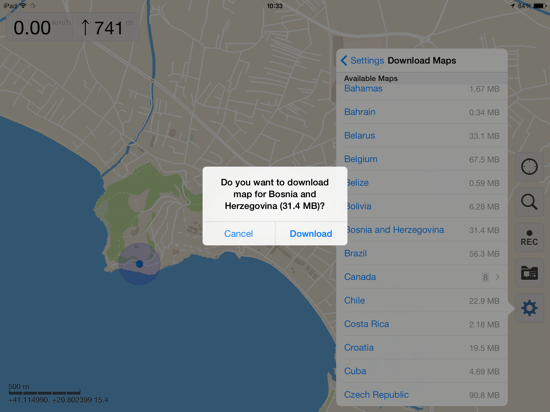The image size is (550, 412).
Task: Choose the Czech Republic map
Action: [422, 395]
